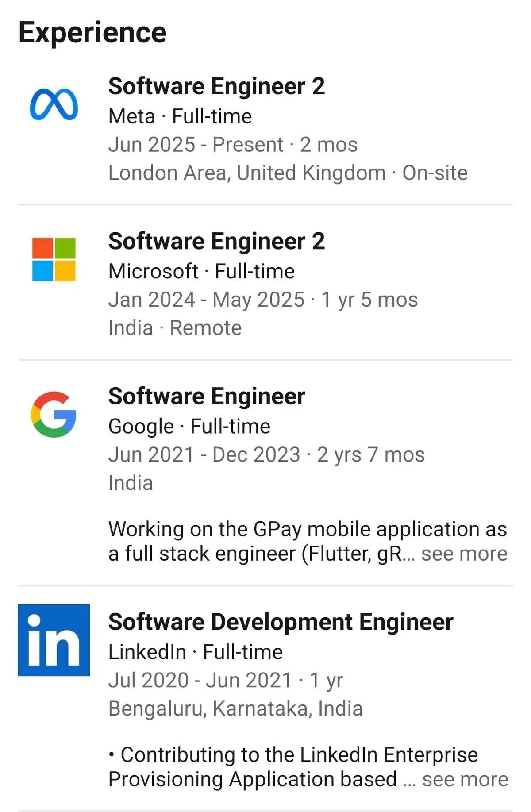531x812 pixels.
Task: Expand the LinkedIn Enterprise description see more
Action: click(465, 779)
